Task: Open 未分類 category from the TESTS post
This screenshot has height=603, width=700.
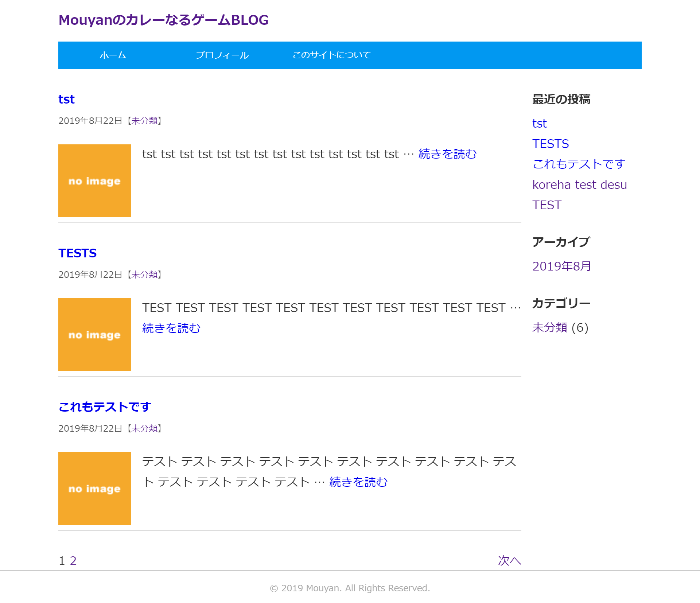Action: 145,275
